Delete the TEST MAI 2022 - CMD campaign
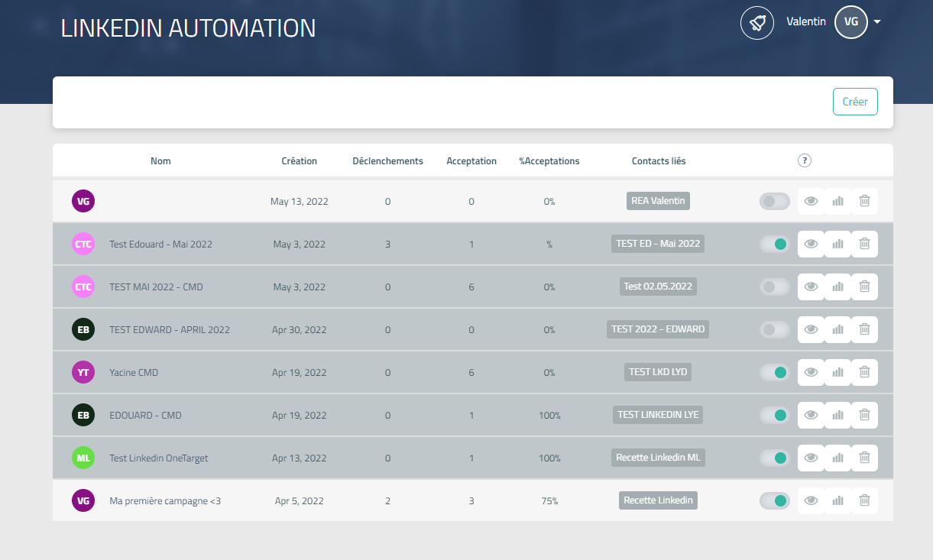The image size is (933, 560). pos(864,286)
